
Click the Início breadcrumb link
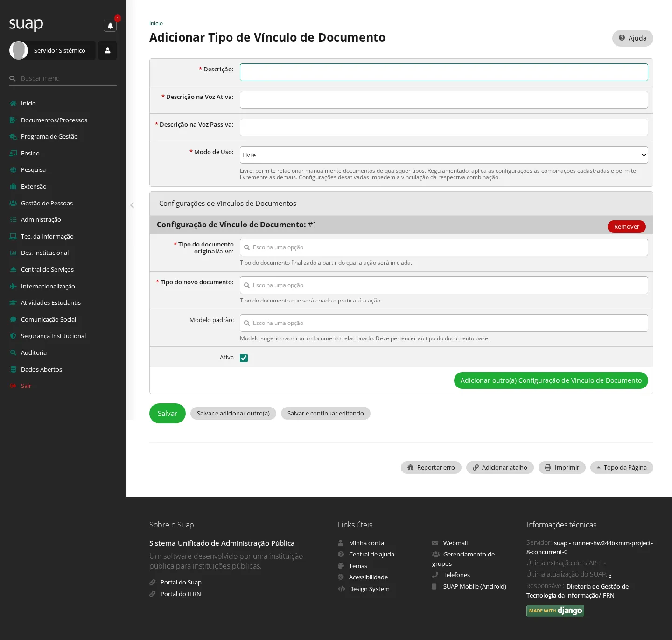tap(156, 23)
